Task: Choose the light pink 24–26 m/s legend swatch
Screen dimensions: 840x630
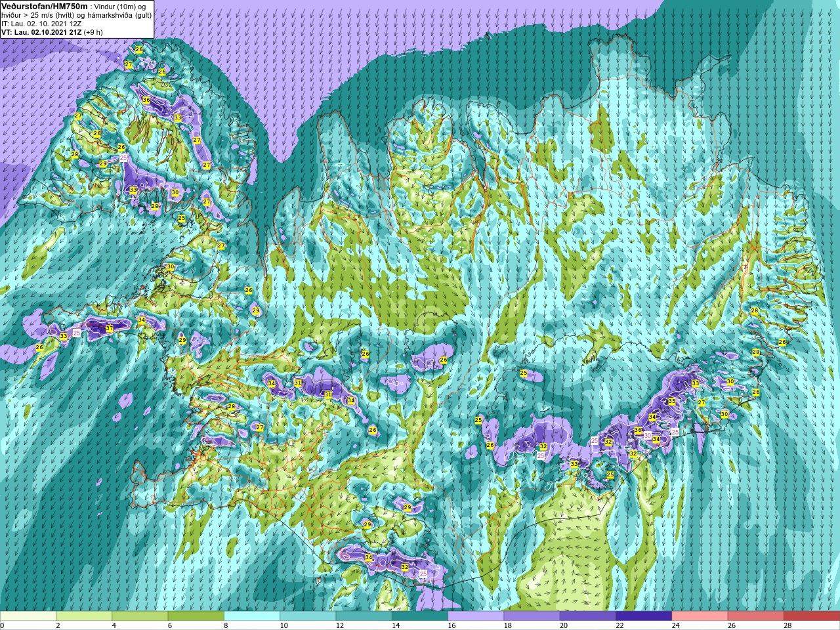Action: tap(700, 616)
